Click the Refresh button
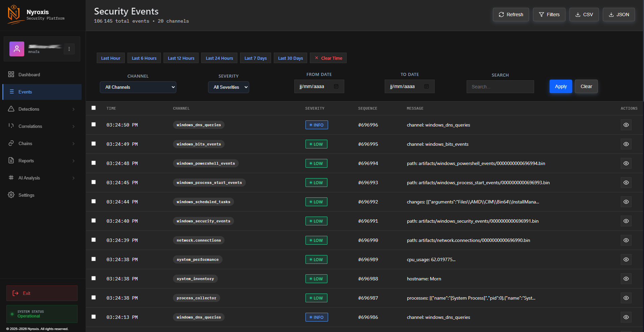 511,15
